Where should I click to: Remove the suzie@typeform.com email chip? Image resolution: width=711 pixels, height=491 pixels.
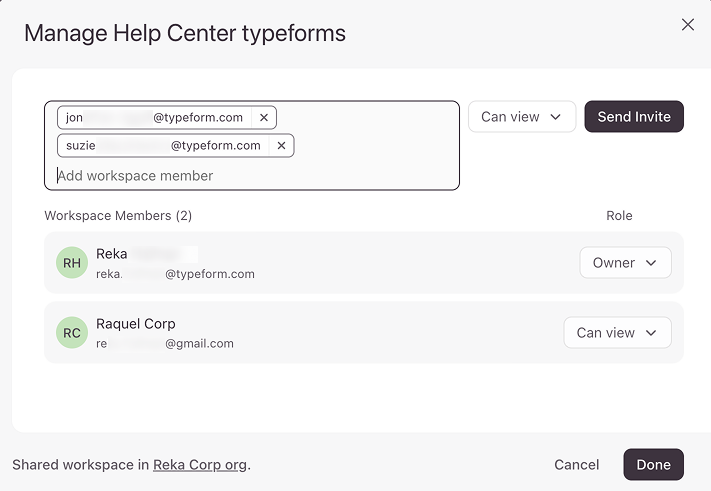coord(281,146)
